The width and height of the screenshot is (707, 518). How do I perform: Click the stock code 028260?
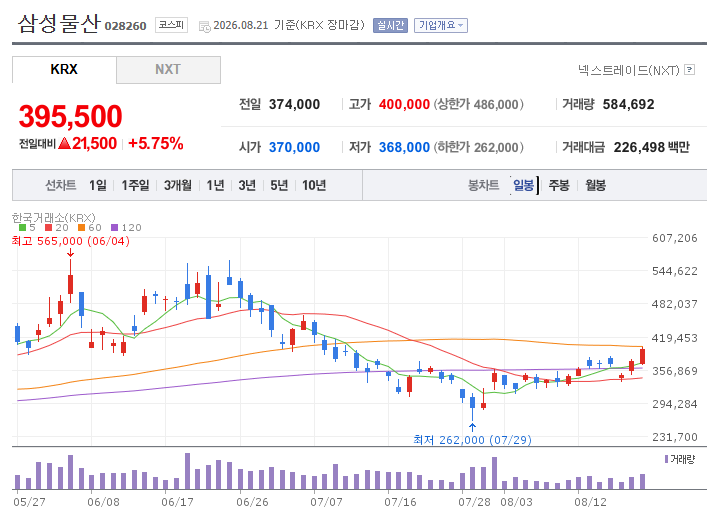pyautogui.click(x=125, y=26)
